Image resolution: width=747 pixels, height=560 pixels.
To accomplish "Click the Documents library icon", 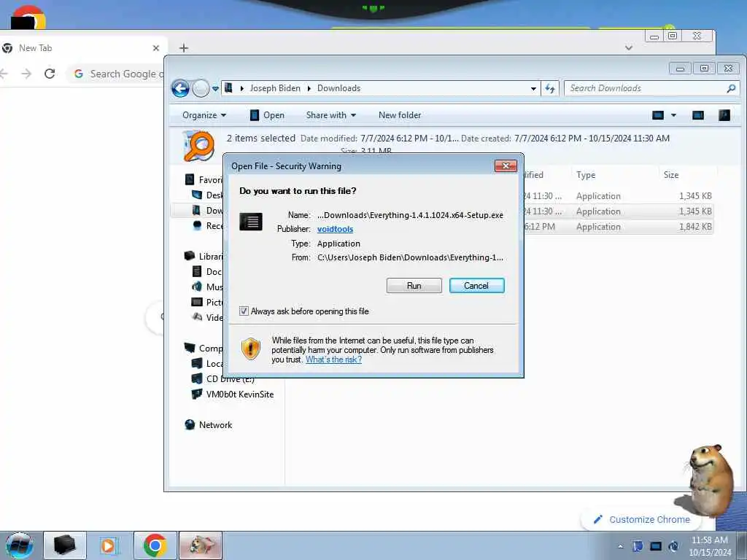I will [x=196, y=271].
